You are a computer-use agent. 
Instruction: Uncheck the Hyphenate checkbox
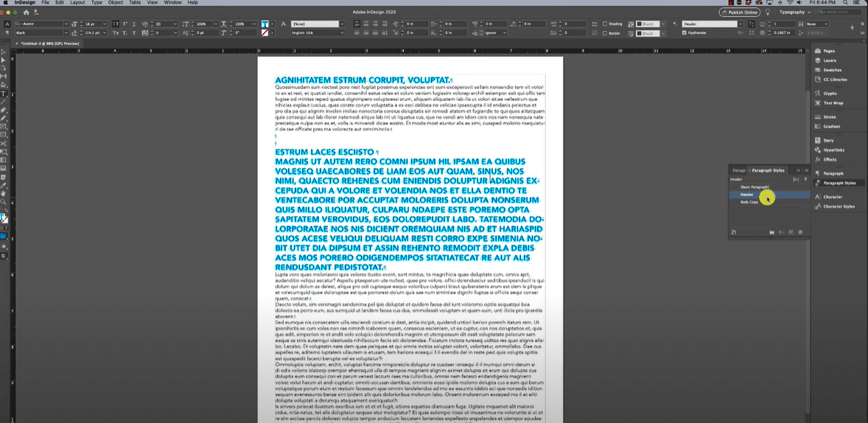point(685,32)
